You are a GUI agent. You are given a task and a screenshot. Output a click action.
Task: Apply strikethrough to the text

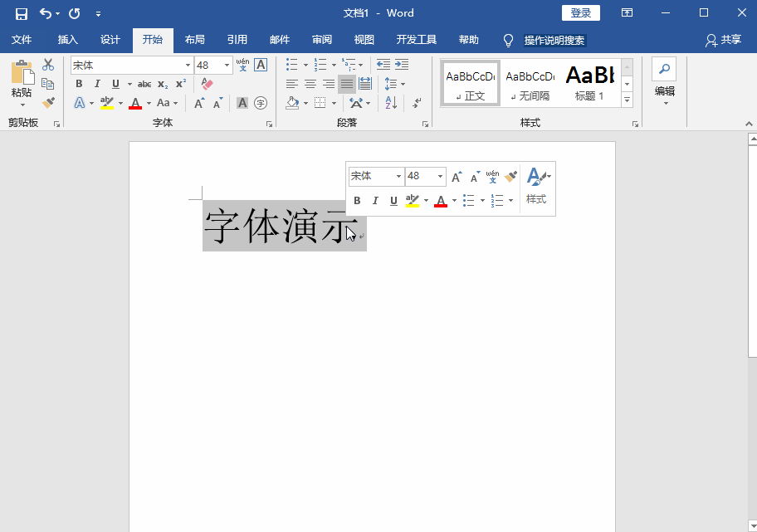[x=144, y=83]
